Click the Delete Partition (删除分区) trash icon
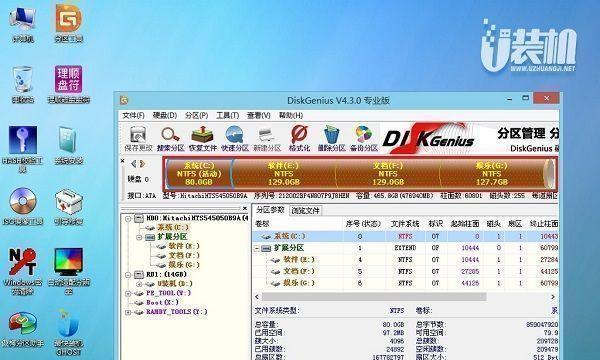This screenshot has width=600, height=360. (x=331, y=138)
